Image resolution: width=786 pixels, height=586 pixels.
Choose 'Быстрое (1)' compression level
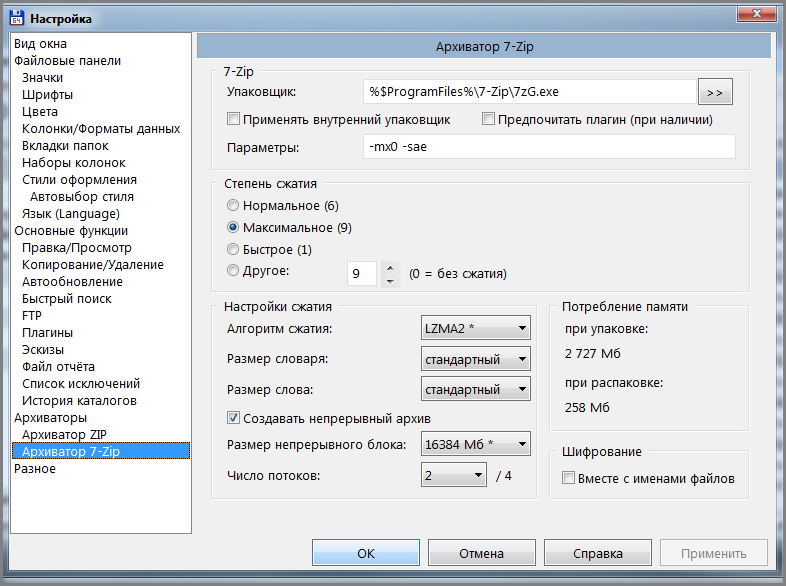pyautogui.click(x=234, y=249)
